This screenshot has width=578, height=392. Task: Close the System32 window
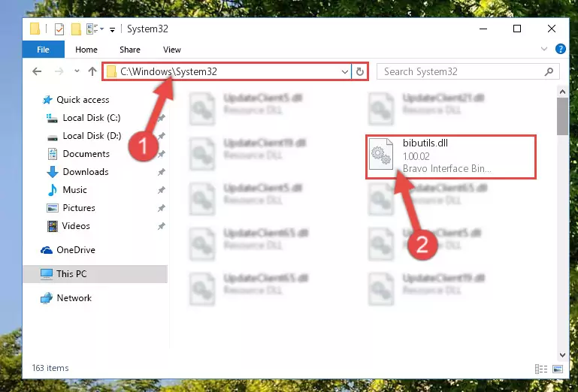click(x=552, y=29)
